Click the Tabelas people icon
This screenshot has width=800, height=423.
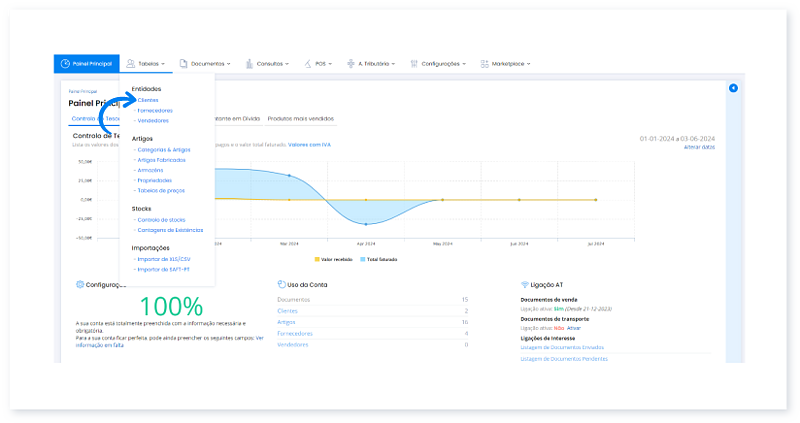(x=131, y=63)
